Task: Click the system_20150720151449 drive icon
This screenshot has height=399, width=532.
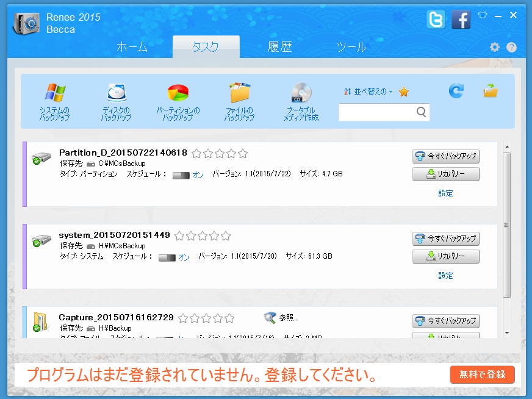Action: click(x=41, y=240)
